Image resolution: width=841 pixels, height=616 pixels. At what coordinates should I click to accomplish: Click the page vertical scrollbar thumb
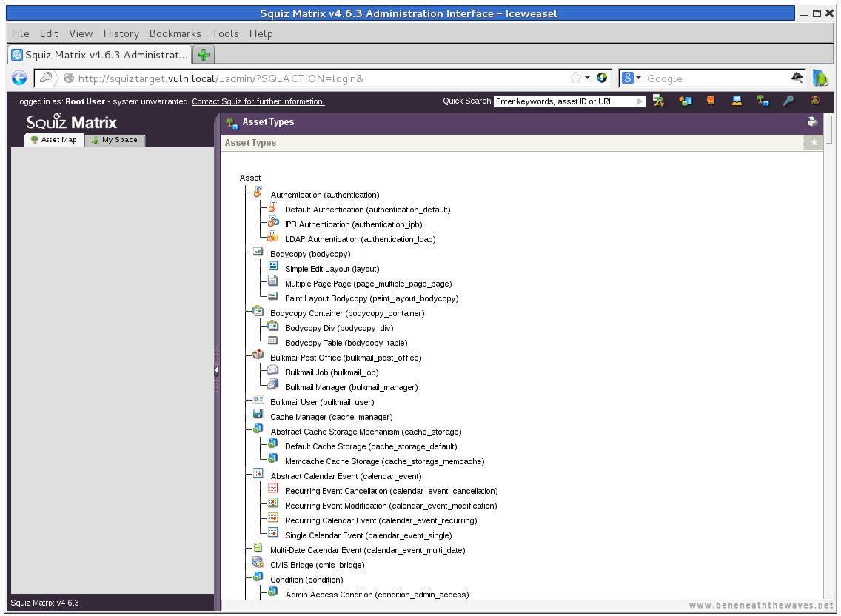pos(830,129)
